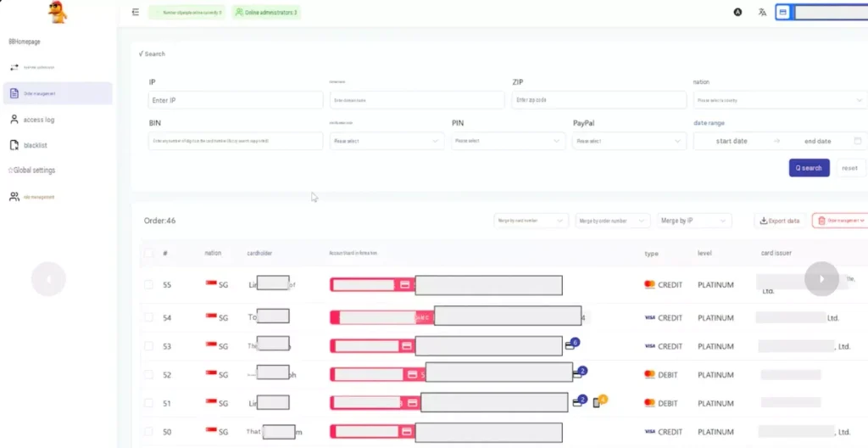Click the translate language icon
This screenshot has width=868, height=448.
(762, 12)
